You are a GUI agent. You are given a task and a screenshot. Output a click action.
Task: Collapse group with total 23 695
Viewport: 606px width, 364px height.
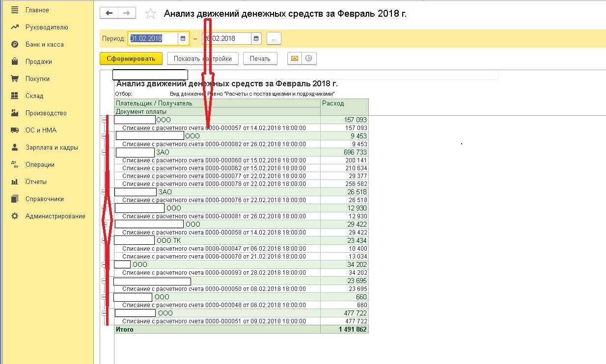(x=104, y=281)
